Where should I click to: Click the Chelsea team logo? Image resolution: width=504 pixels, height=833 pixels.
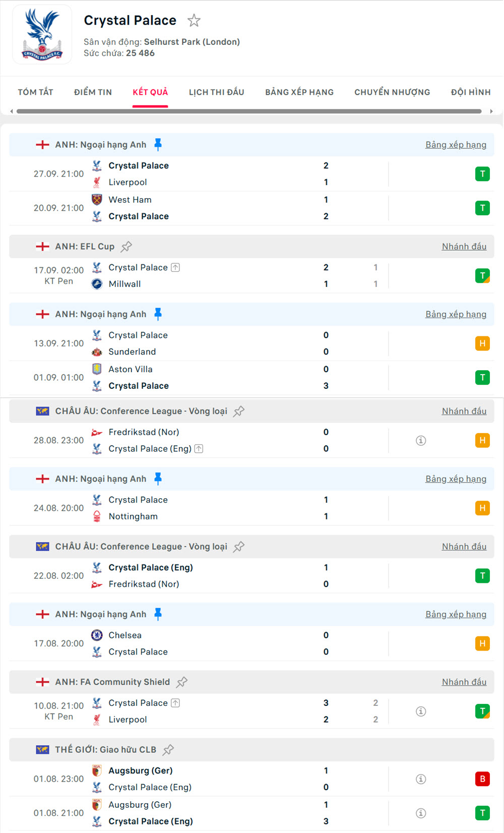[97, 635]
